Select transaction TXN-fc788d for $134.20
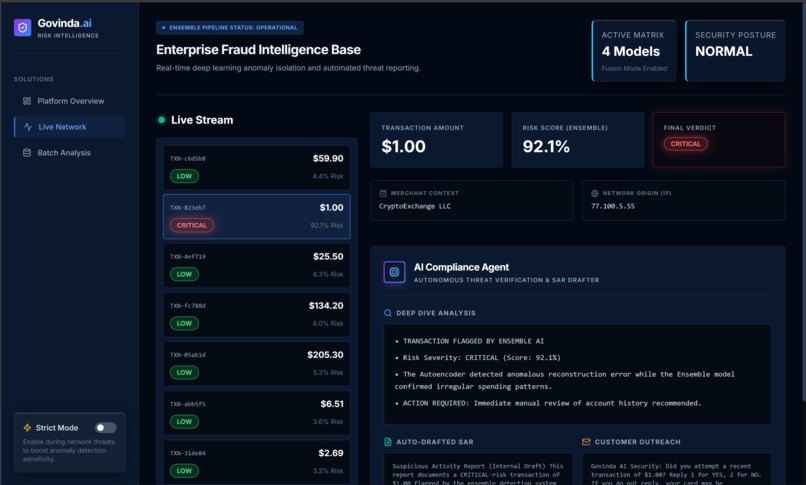The height and width of the screenshot is (485, 806). pos(257,314)
